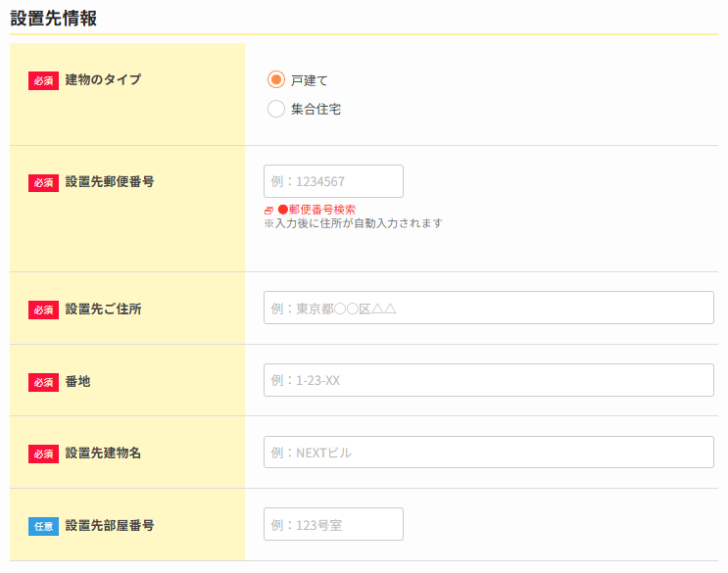
Task: Click the new-window icon beside 郵便番号検索
Action: (268, 211)
